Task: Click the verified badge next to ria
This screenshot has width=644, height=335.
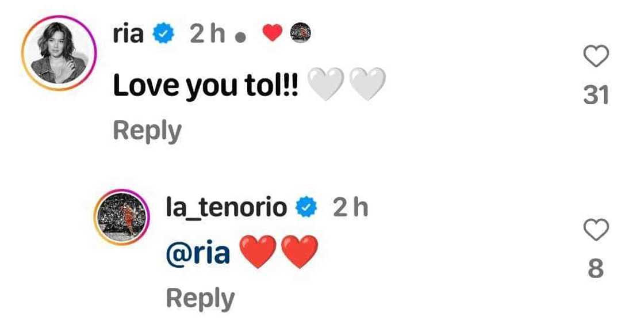Action: click(164, 33)
